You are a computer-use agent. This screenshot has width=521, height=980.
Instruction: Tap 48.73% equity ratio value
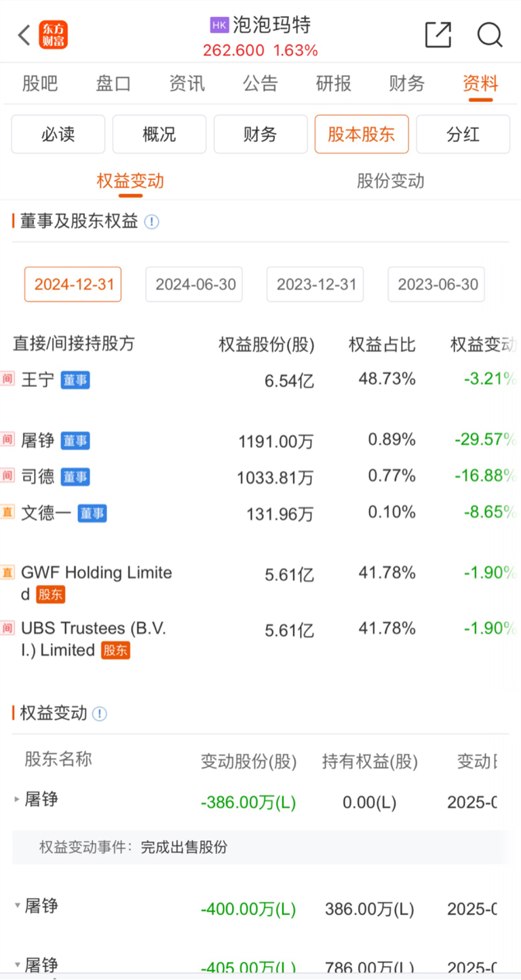coord(387,379)
